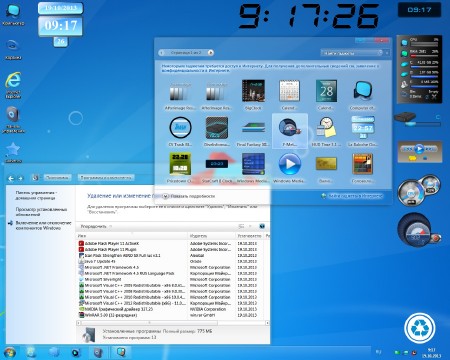450x360 pixels.
Task: Click taskbar clock showing 9:17
Action: (x=432, y=353)
